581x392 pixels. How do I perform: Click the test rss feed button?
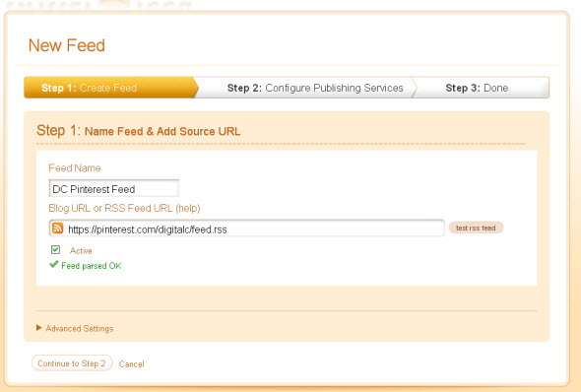[476, 228]
